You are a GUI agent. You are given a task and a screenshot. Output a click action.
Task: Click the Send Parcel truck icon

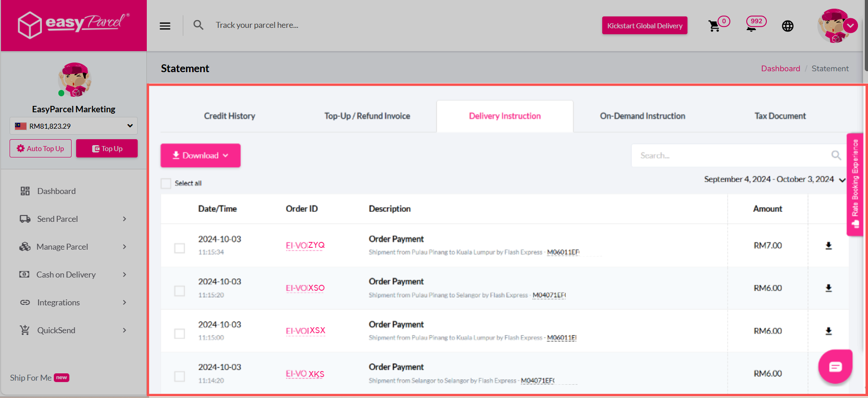(x=25, y=219)
